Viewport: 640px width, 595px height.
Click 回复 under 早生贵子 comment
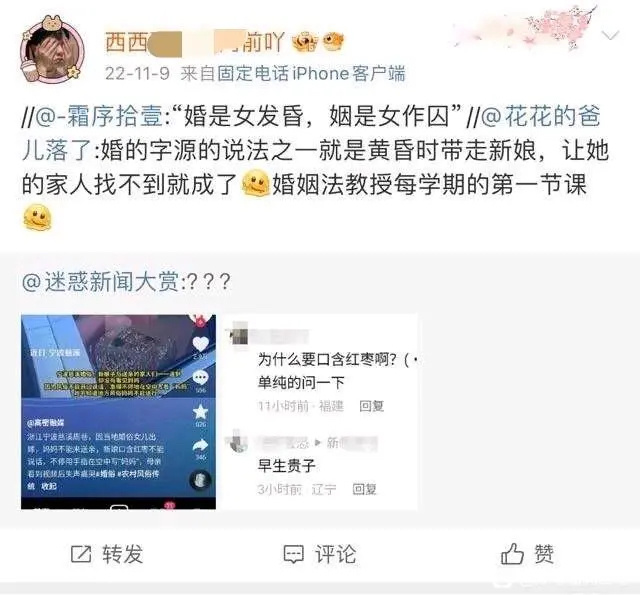pyautogui.click(x=364, y=489)
